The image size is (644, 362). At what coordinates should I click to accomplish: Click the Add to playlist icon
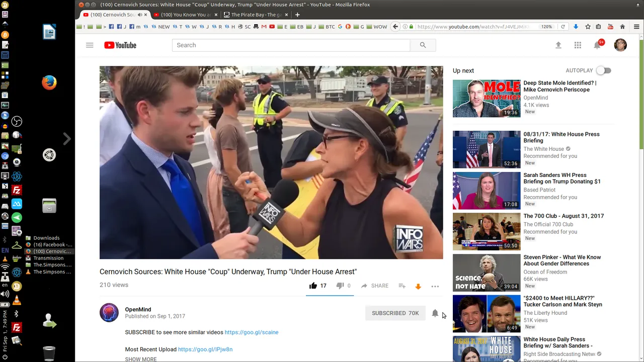point(402,286)
